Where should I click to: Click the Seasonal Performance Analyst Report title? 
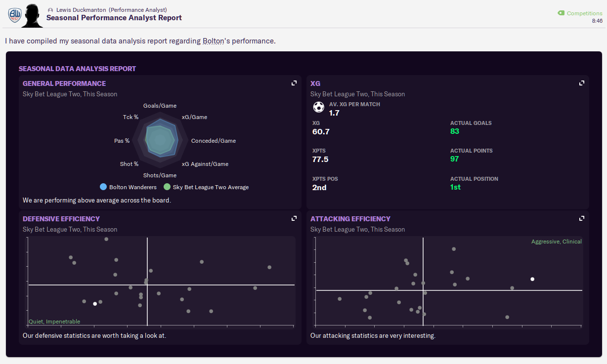pyautogui.click(x=114, y=18)
